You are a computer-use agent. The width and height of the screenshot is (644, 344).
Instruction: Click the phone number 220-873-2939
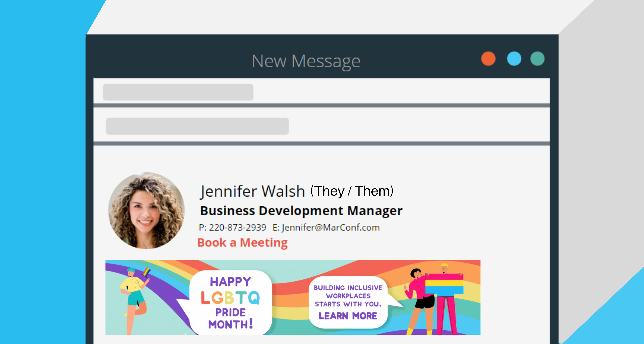pyautogui.click(x=238, y=228)
